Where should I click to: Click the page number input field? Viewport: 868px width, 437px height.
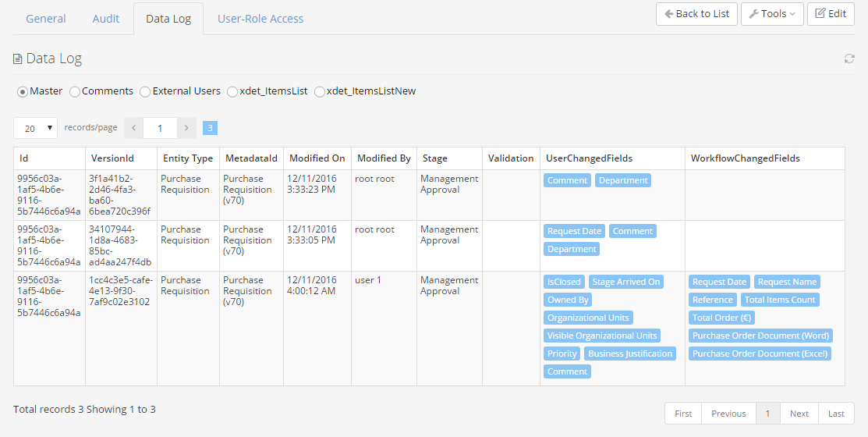pyautogui.click(x=160, y=128)
